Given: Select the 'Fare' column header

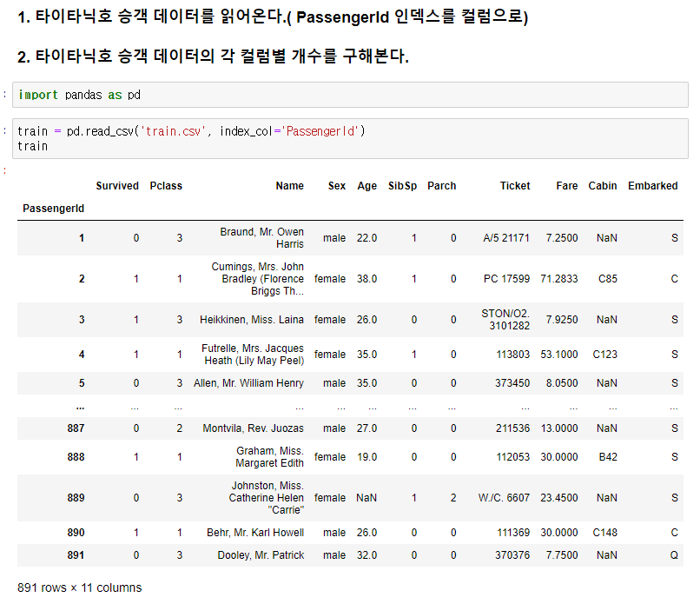Looking at the screenshot, I should (x=567, y=186).
